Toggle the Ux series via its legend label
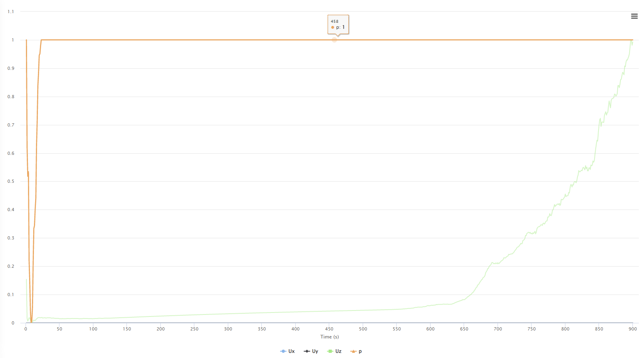The height and width of the screenshot is (358, 644). point(292,351)
